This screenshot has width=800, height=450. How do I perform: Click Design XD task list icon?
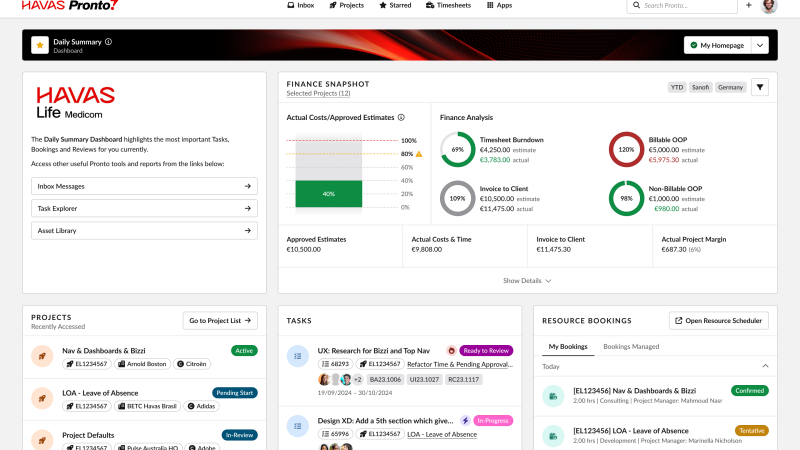(x=298, y=426)
